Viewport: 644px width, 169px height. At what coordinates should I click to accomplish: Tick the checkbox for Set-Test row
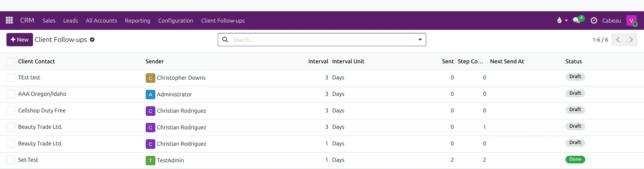pyautogui.click(x=10, y=160)
